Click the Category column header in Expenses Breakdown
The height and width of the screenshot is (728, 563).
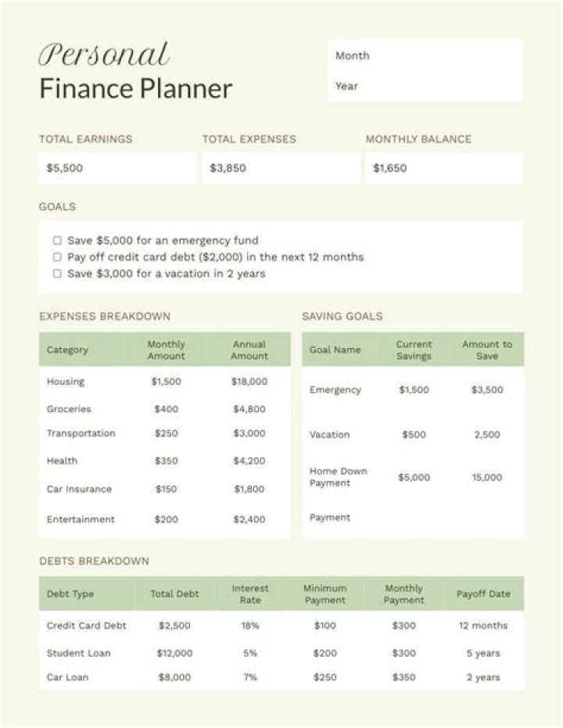tap(68, 350)
